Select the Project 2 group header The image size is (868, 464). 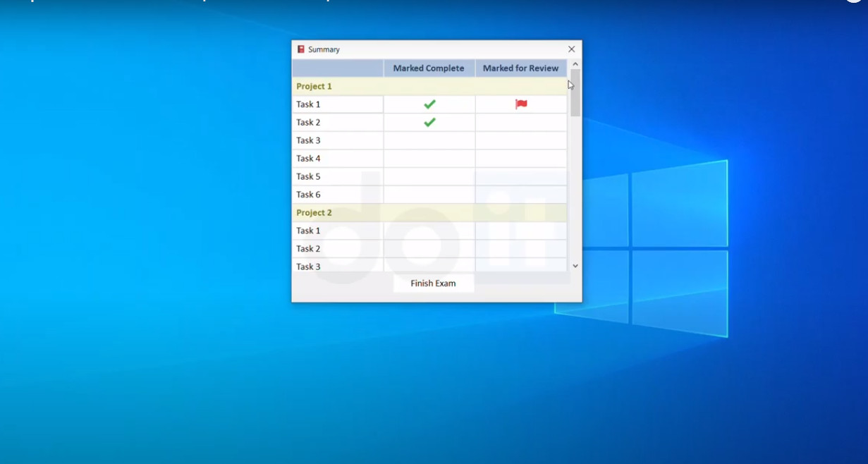[429, 212]
